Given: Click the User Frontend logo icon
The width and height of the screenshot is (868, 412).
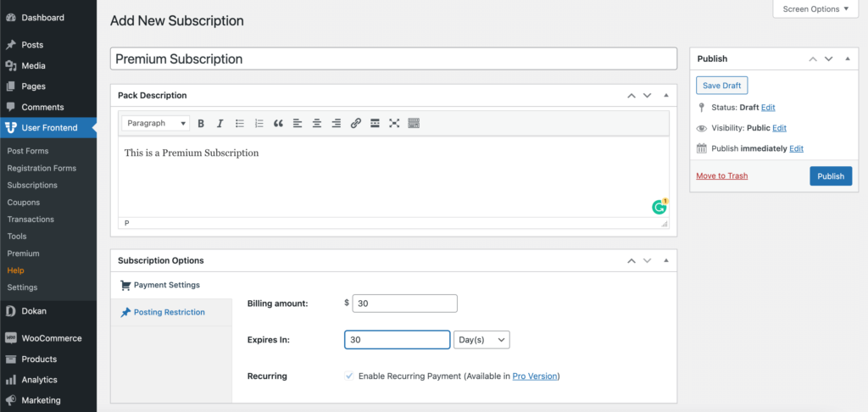Looking at the screenshot, I should tap(10, 128).
